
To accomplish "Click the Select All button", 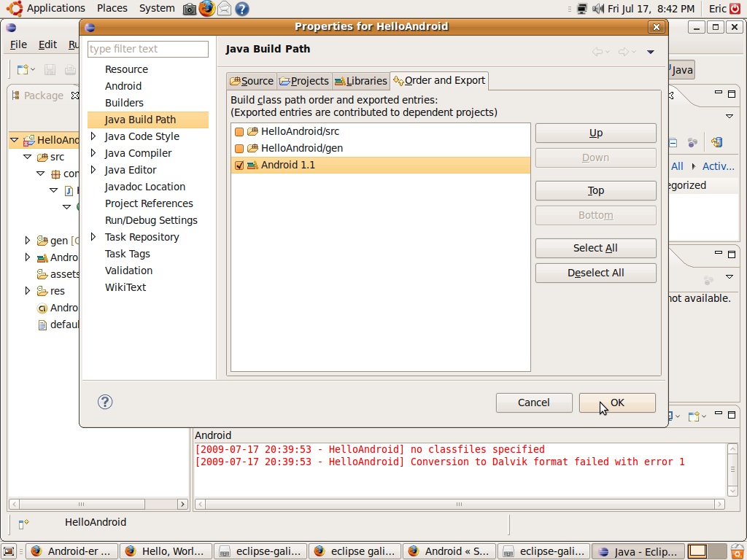I will point(595,248).
